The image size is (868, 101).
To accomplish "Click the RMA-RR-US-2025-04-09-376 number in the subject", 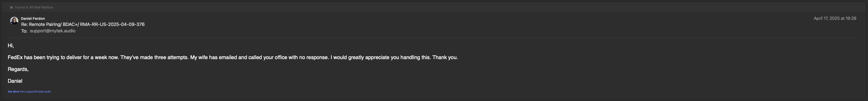I will coord(112,24).
